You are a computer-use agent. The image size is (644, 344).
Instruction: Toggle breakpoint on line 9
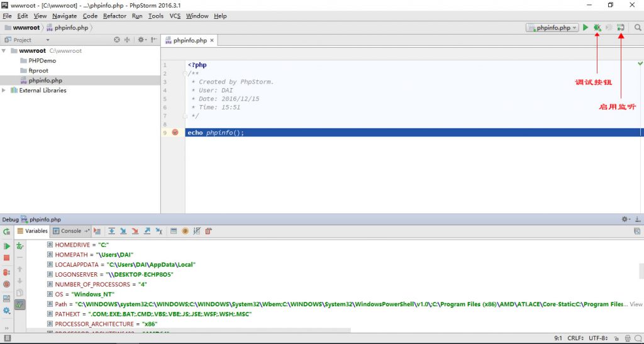pos(175,132)
